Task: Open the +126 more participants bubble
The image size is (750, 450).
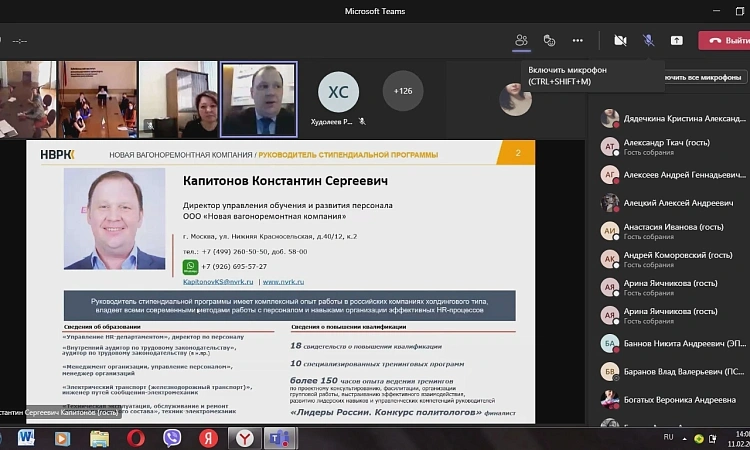Action: (x=403, y=91)
